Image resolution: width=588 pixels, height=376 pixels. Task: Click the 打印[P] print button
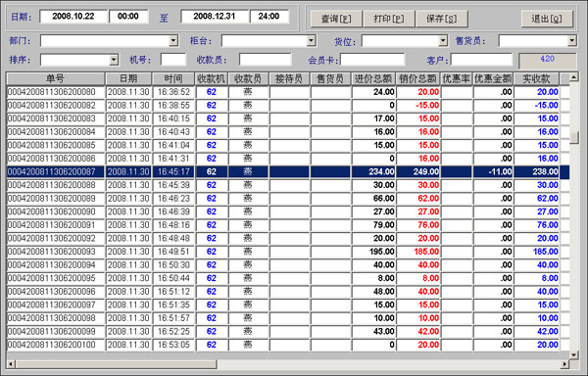(x=389, y=19)
